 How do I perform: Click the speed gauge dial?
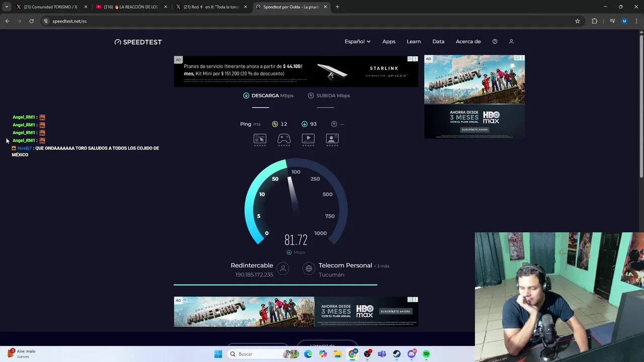pos(296,201)
